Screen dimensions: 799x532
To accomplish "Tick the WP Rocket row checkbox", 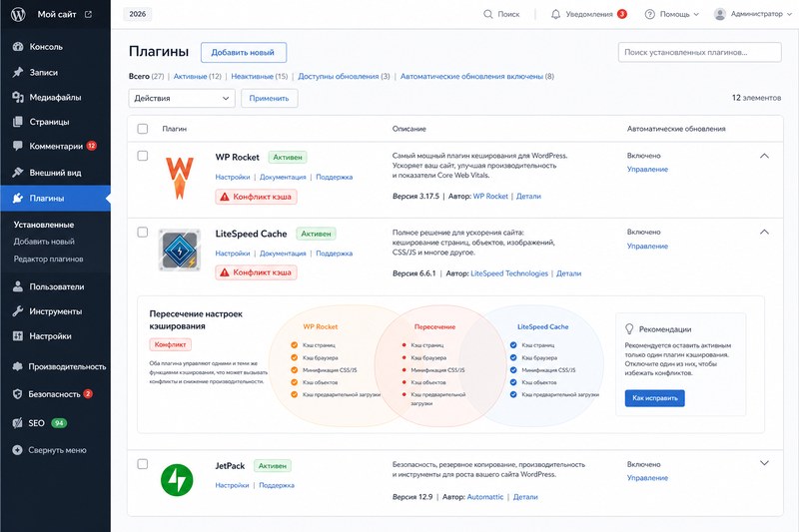I will (143, 156).
